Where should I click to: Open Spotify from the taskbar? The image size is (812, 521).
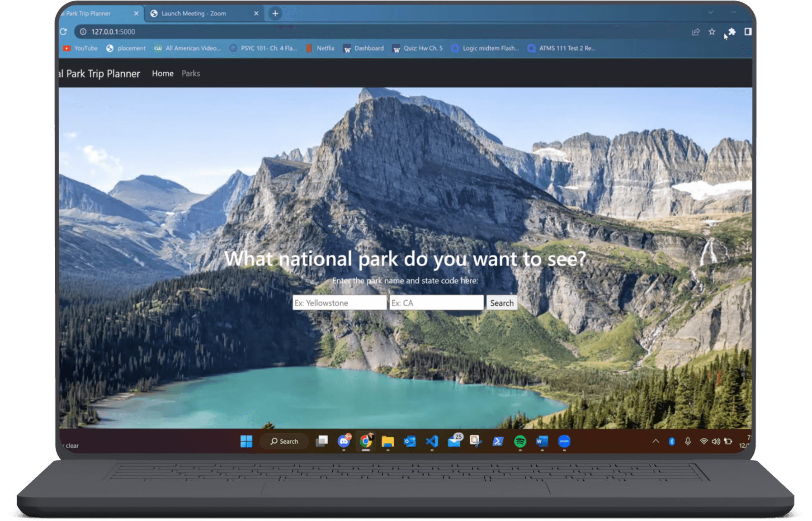[x=520, y=441]
